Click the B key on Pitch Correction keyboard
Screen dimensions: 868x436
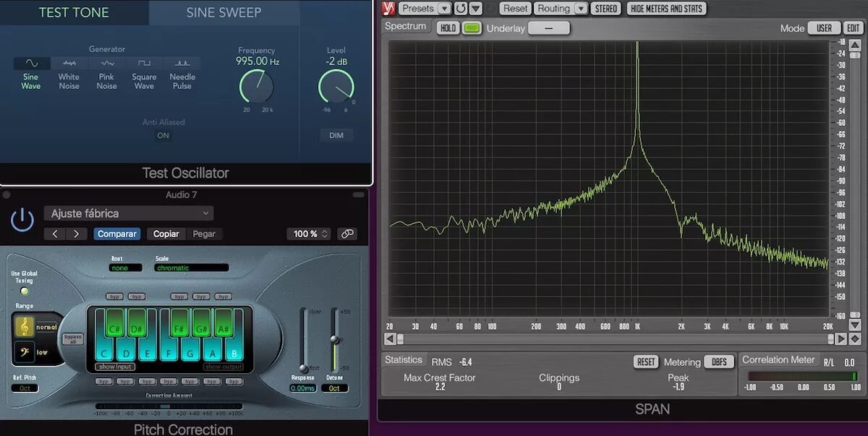click(x=234, y=351)
